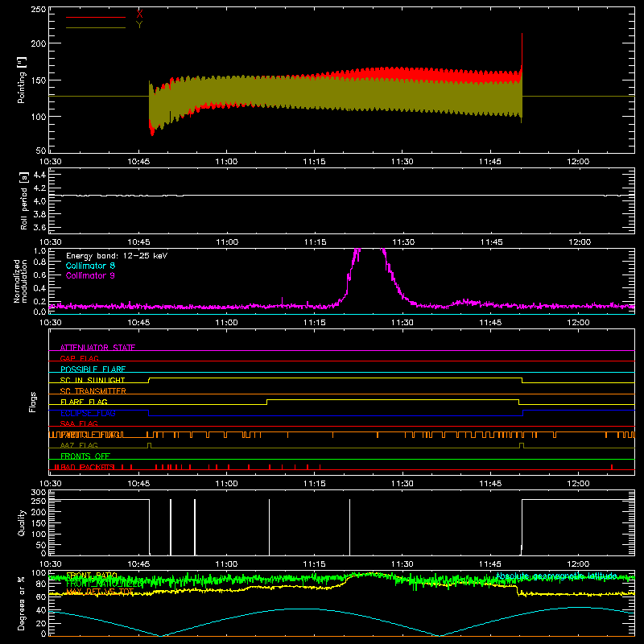Image resolution: width=644 pixels, height=644 pixels.
Task: Click the SAA_FLAG label
Action: (79, 423)
